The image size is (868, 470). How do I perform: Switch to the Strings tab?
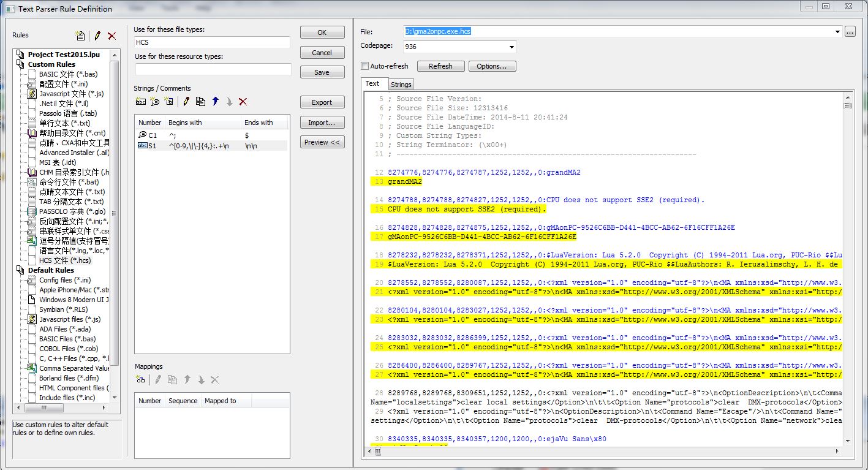(401, 85)
